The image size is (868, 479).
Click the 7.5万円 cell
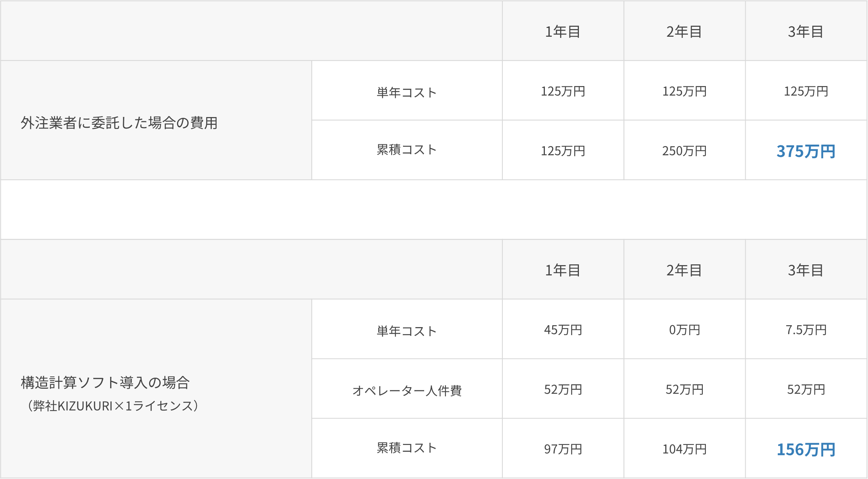click(x=806, y=330)
